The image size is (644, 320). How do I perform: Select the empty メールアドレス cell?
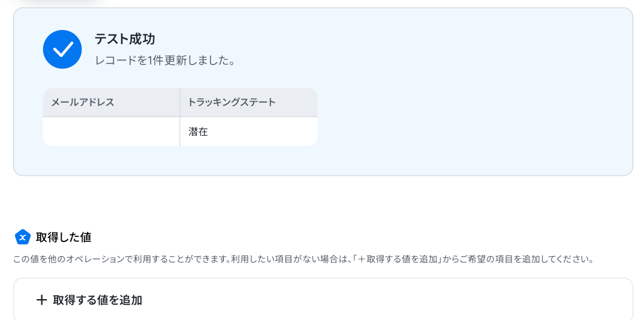(x=111, y=132)
